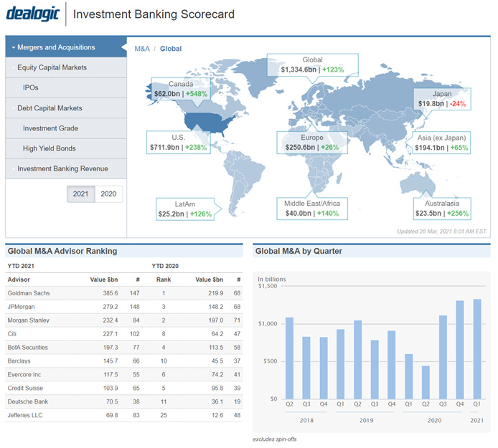Screen dimensions: 498x448
Task: Click the Global breadcrumb link
Action: (x=171, y=49)
